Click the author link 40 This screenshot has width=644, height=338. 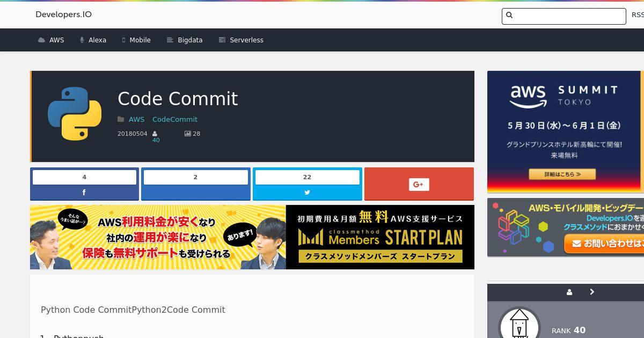(x=156, y=140)
